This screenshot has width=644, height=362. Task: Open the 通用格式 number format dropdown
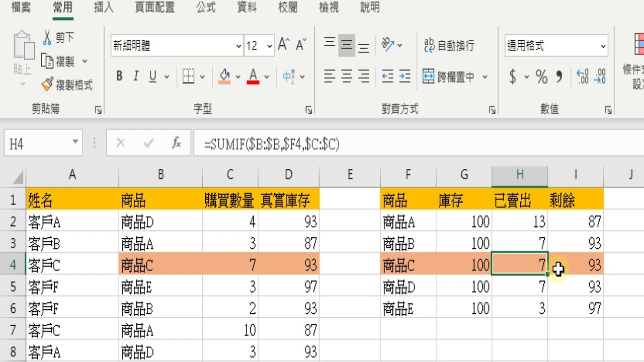(x=603, y=46)
